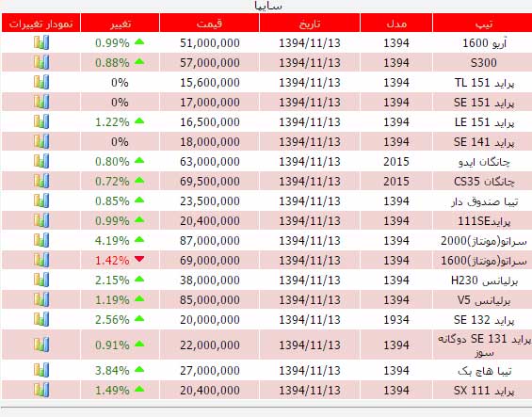The width and height of the screenshot is (532, 417).
Task: Click green up arrow beside 3.84%
Action: click(139, 370)
